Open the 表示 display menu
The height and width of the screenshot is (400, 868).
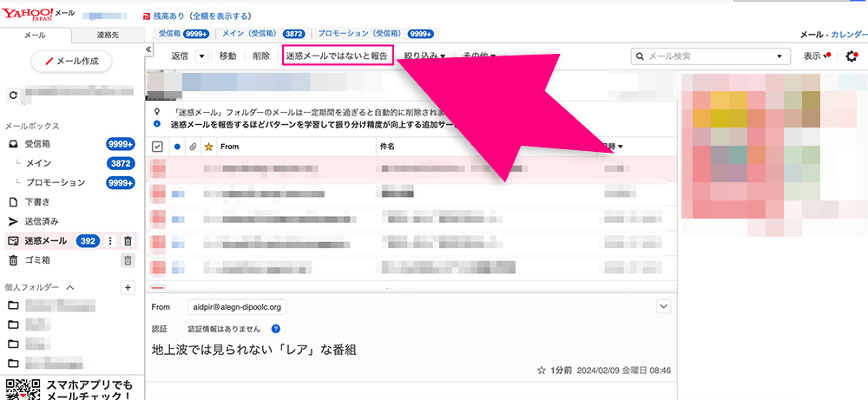pos(818,56)
